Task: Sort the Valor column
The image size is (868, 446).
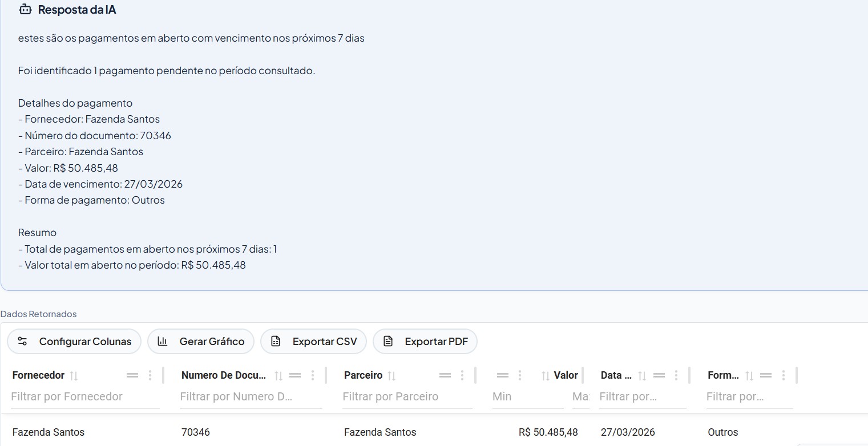Action: [x=546, y=375]
